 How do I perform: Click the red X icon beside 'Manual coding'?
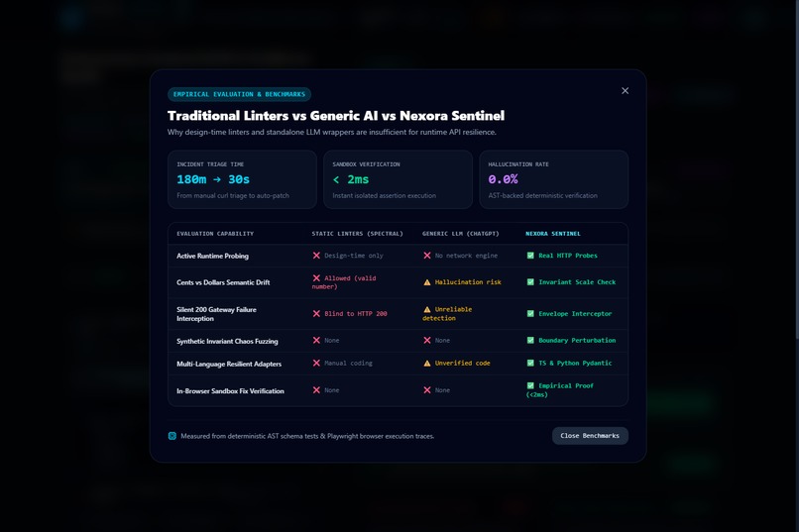[316, 363]
